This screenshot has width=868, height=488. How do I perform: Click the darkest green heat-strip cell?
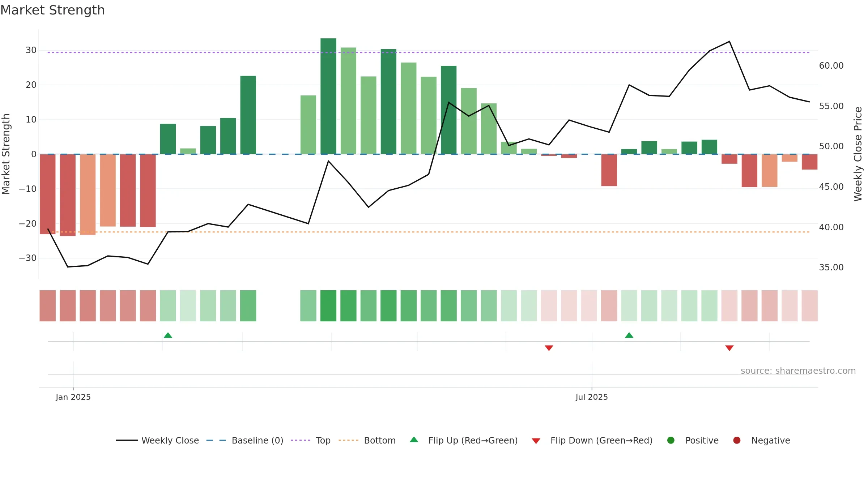pyautogui.click(x=328, y=306)
